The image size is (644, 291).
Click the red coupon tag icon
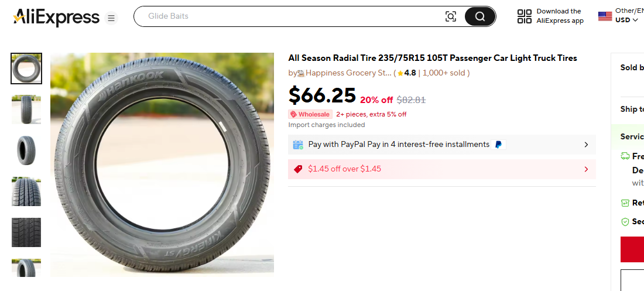pos(298,169)
